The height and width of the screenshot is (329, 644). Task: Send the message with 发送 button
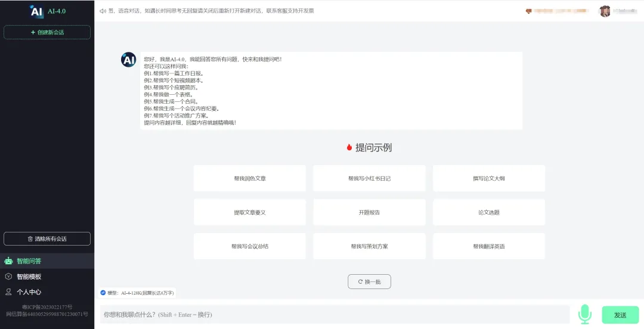coord(620,315)
